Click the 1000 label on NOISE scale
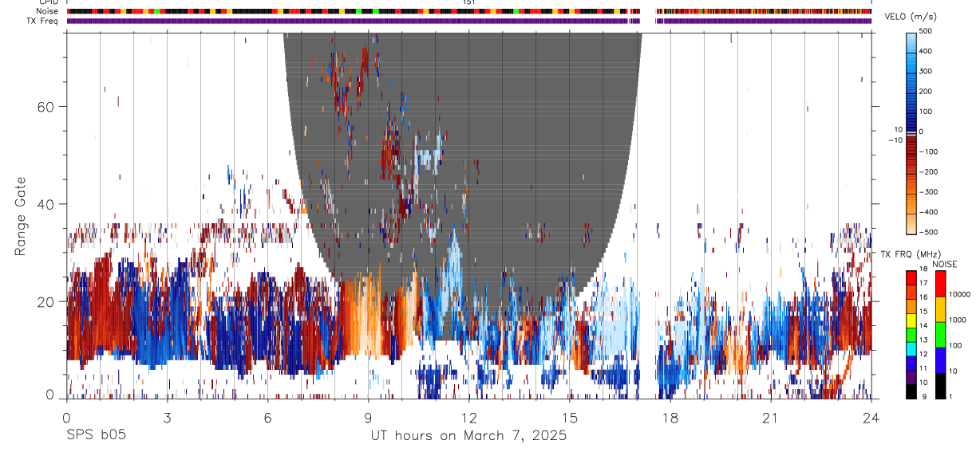The width and height of the screenshot is (980, 452). 958,320
